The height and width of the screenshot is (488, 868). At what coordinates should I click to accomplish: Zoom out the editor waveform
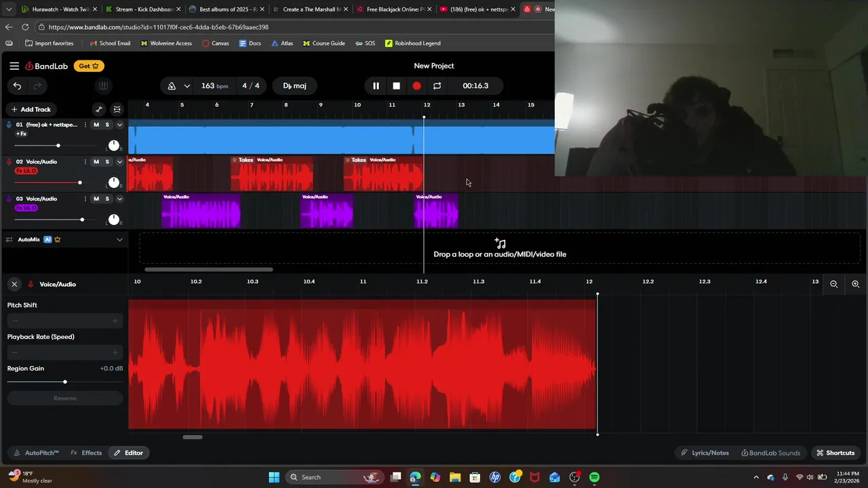pos(834,284)
